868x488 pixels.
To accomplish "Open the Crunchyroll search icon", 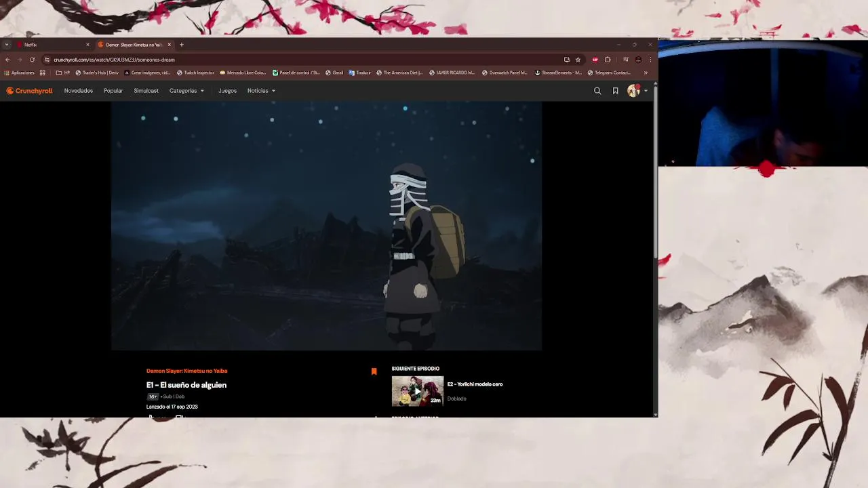I will point(597,91).
